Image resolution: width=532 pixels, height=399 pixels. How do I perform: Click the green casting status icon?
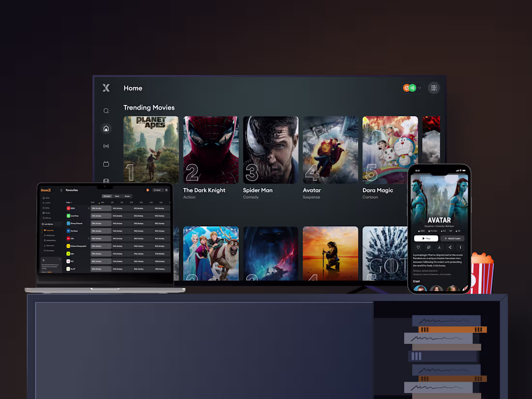pos(412,88)
